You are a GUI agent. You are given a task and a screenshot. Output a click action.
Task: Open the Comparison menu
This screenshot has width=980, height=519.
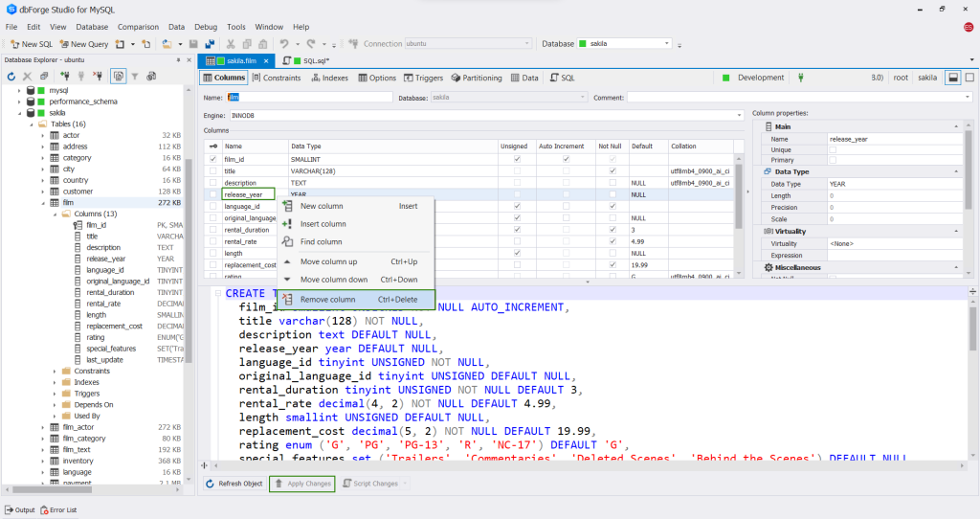(x=138, y=27)
